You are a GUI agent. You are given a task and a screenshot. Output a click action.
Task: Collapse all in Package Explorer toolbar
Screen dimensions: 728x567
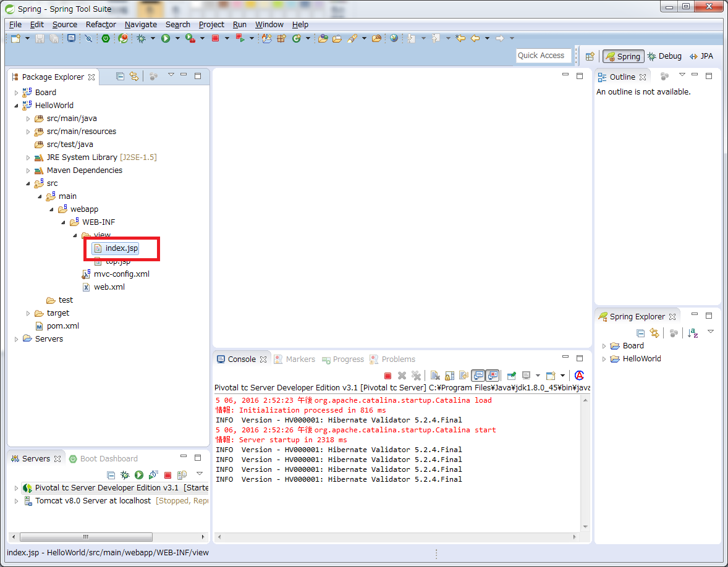(x=120, y=77)
